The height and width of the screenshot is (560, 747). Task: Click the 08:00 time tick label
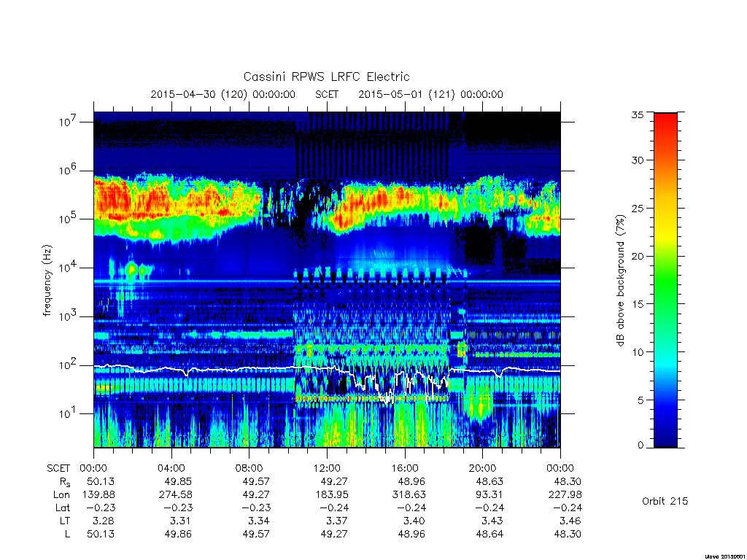(x=249, y=468)
